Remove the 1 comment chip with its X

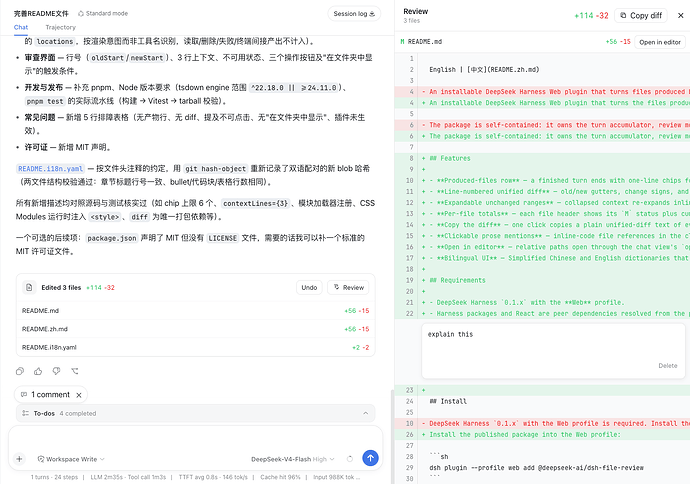(x=79, y=395)
